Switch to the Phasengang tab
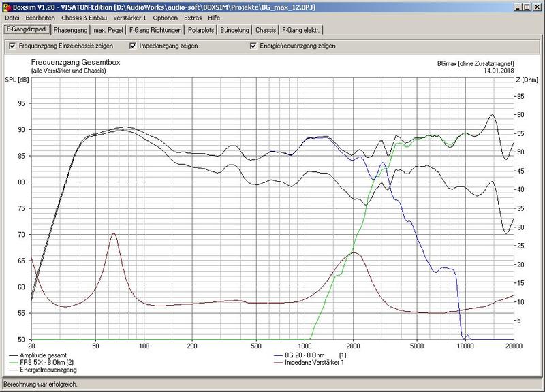The image size is (545, 392). (x=70, y=30)
